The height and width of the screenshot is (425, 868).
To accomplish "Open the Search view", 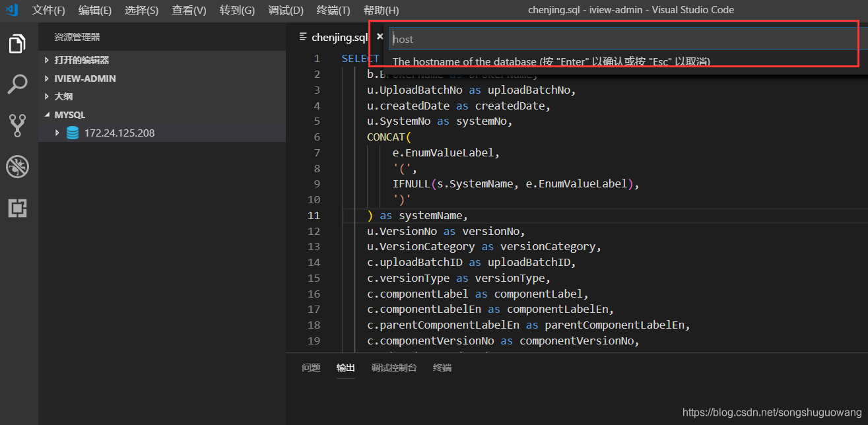I will click(17, 84).
